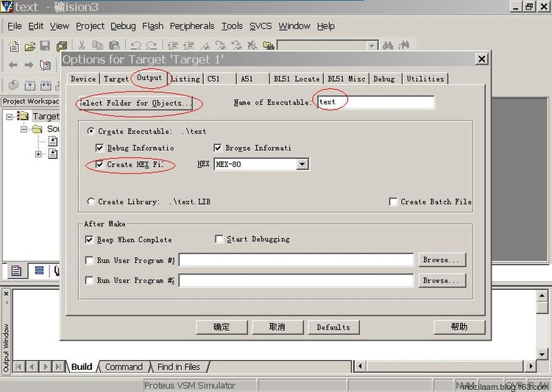Toggle the Debug Information checkbox
Image resolution: width=552 pixels, height=392 pixels.
[99, 147]
